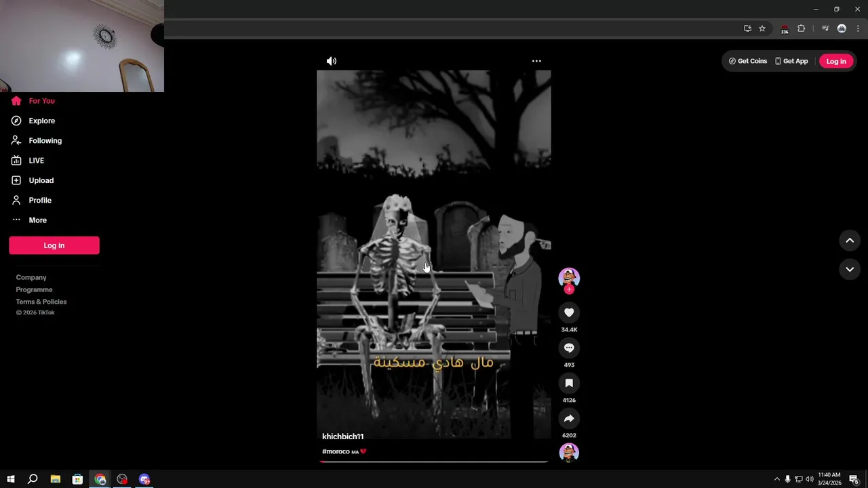Mute the video with the speaker icon
The image size is (868, 488).
[332, 61]
